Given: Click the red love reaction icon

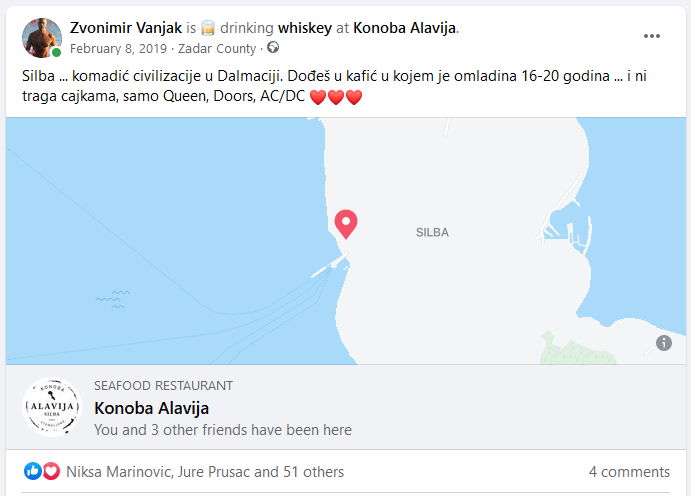Looking at the screenshot, I should click(x=51, y=471).
